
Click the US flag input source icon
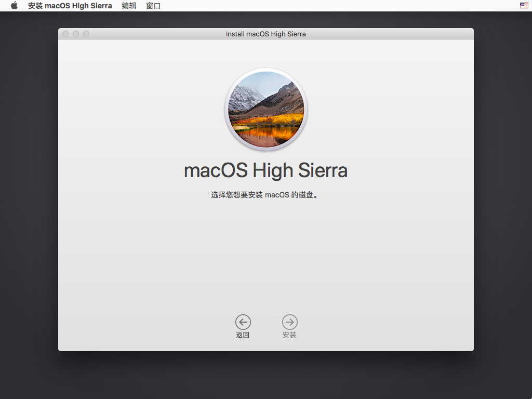coord(524,5)
